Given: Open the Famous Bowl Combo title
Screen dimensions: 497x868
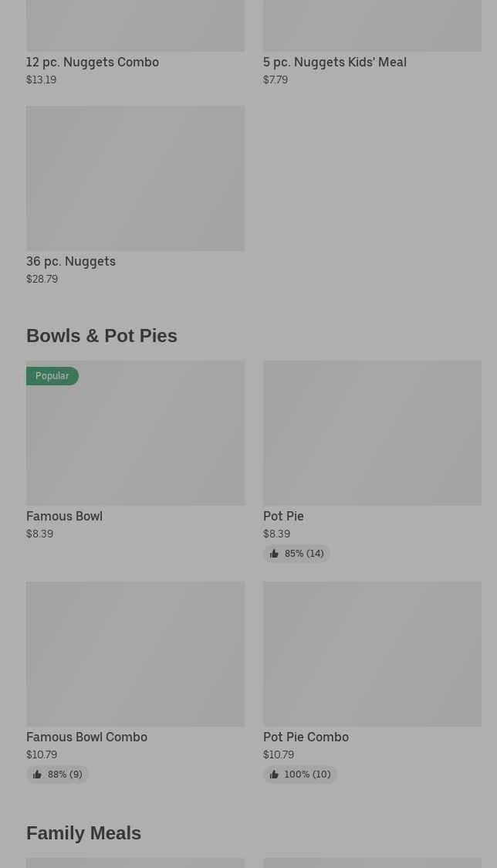Looking at the screenshot, I should pyautogui.click(x=86, y=737).
